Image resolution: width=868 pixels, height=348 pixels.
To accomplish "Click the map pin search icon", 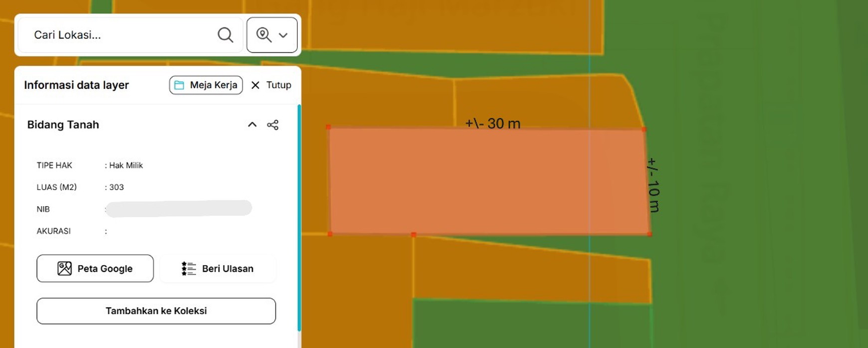I will (263, 35).
